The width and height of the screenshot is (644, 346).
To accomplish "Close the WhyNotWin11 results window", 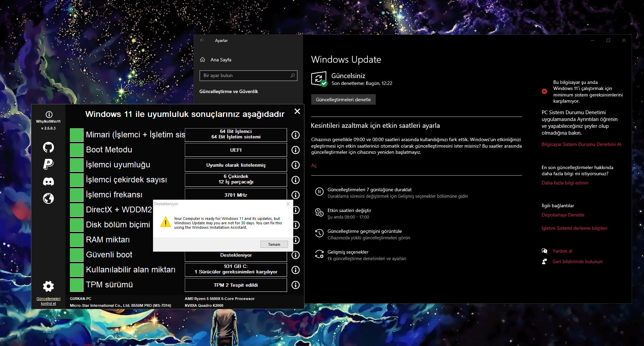I will pyautogui.click(x=297, y=111).
